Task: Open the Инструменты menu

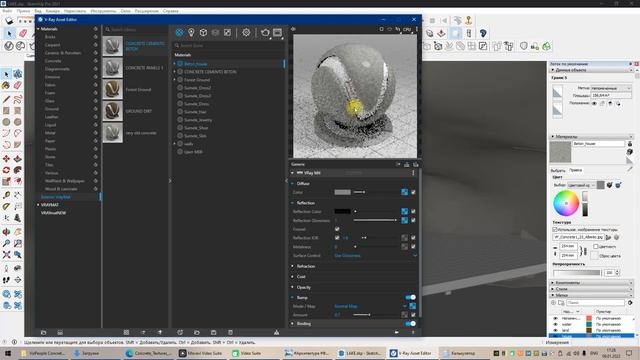Action: click(103, 11)
